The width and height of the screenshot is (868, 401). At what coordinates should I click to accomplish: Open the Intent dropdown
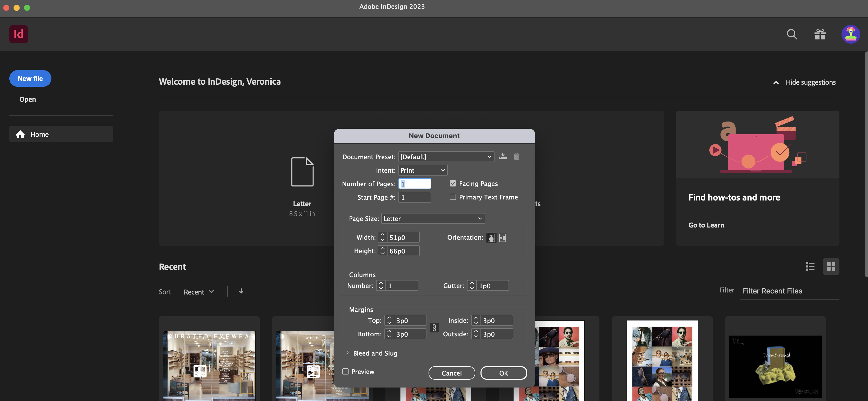tap(423, 170)
